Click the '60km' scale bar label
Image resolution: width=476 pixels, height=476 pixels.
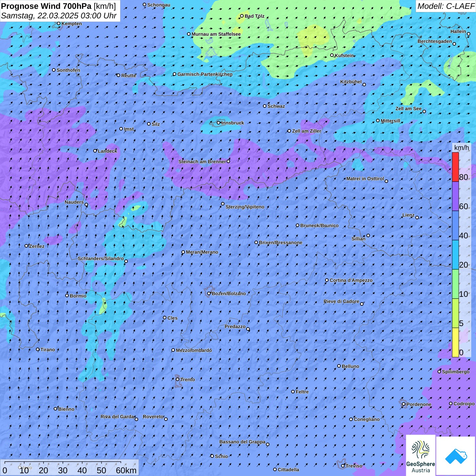[126, 470]
